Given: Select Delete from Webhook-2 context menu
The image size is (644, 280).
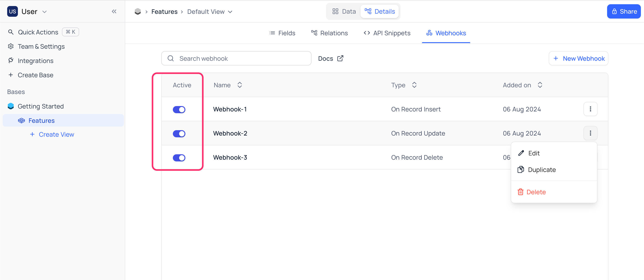Looking at the screenshot, I should [x=536, y=191].
